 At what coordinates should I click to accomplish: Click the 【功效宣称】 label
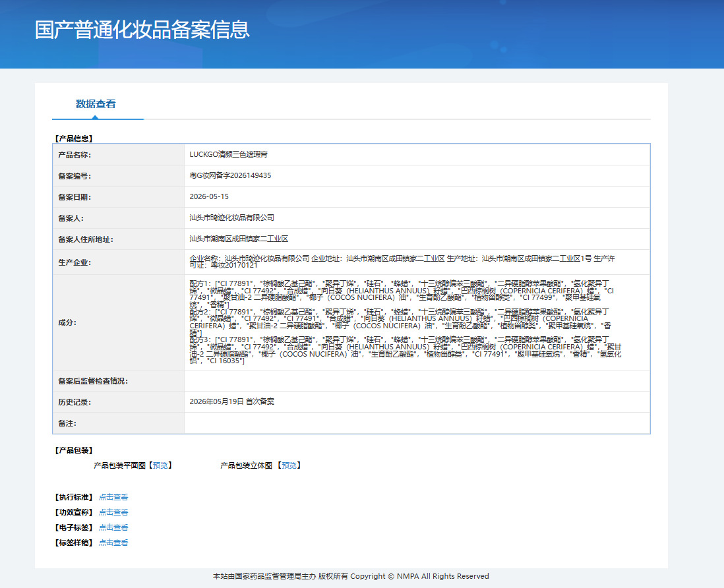(x=74, y=512)
